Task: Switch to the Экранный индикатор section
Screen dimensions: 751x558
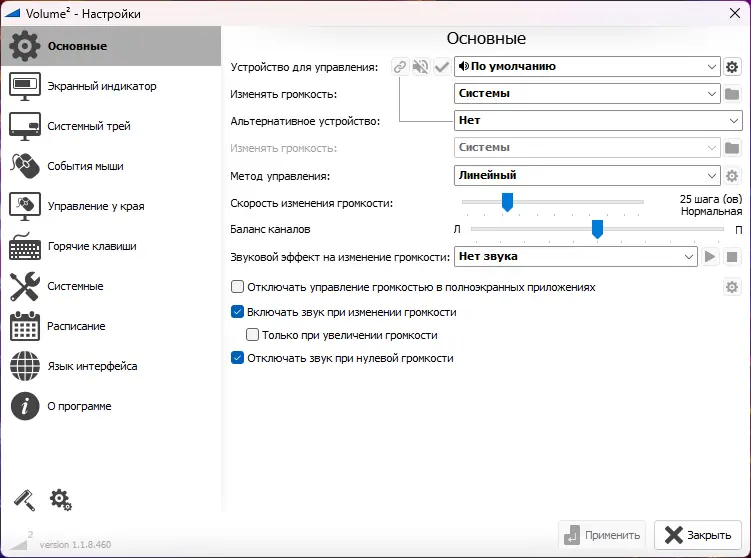Action: coord(101,86)
